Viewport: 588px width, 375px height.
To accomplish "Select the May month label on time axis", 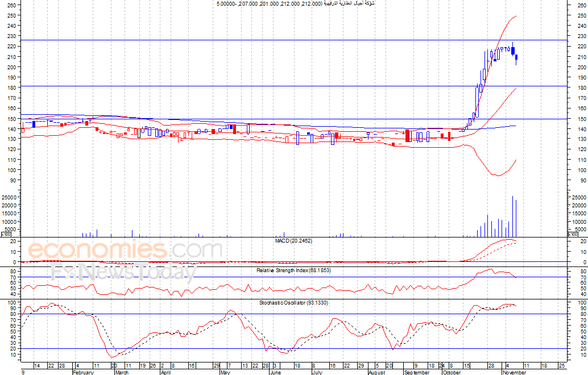I will [x=225, y=372].
